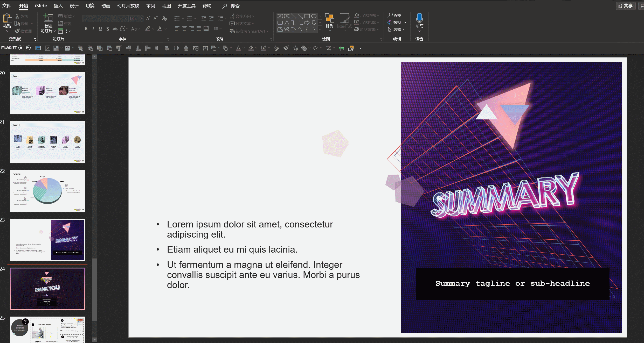Toggle underline formatting

coord(100,29)
